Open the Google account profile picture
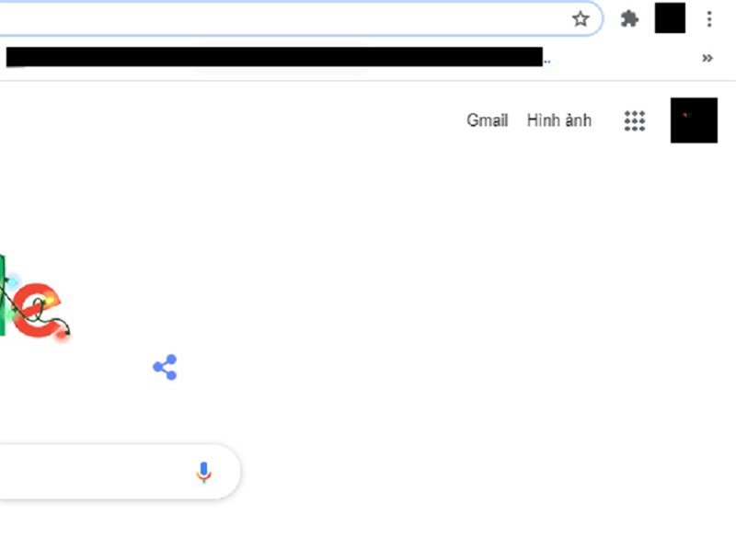Viewport: 736px width, 560px height. (694, 120)
